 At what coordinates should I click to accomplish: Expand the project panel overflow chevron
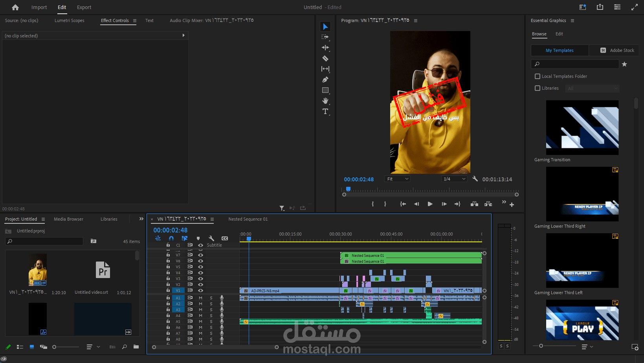141,219
